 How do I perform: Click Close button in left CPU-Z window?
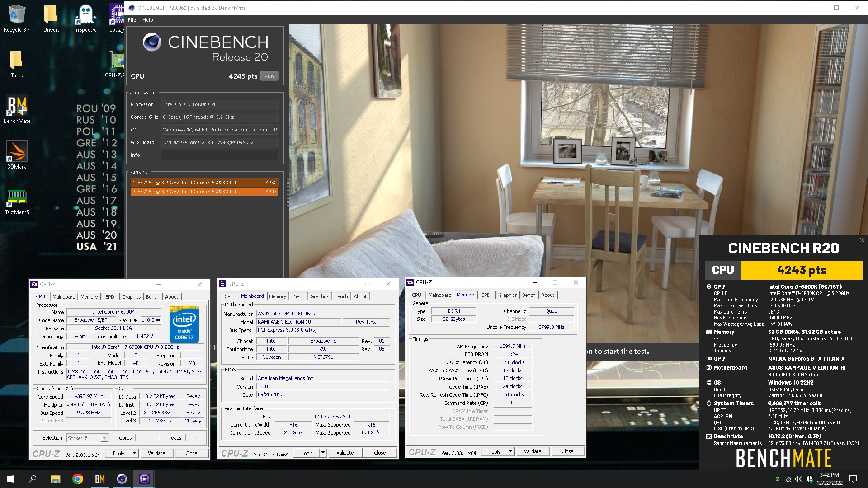pyautogui.click(x=191, y=453)
